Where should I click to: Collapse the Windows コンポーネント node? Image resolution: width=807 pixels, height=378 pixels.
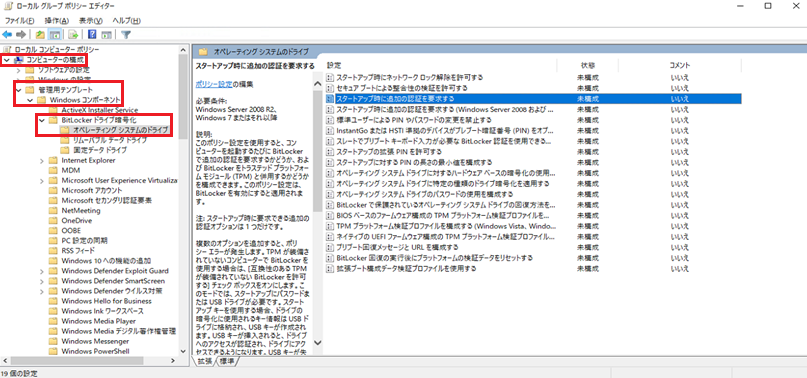pos(30,99)
